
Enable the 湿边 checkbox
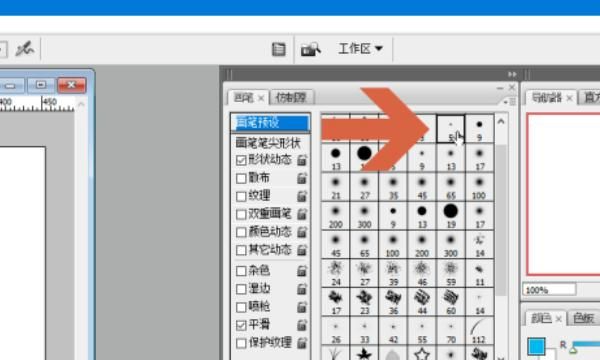pyautogui.click(x=241, y=289)
